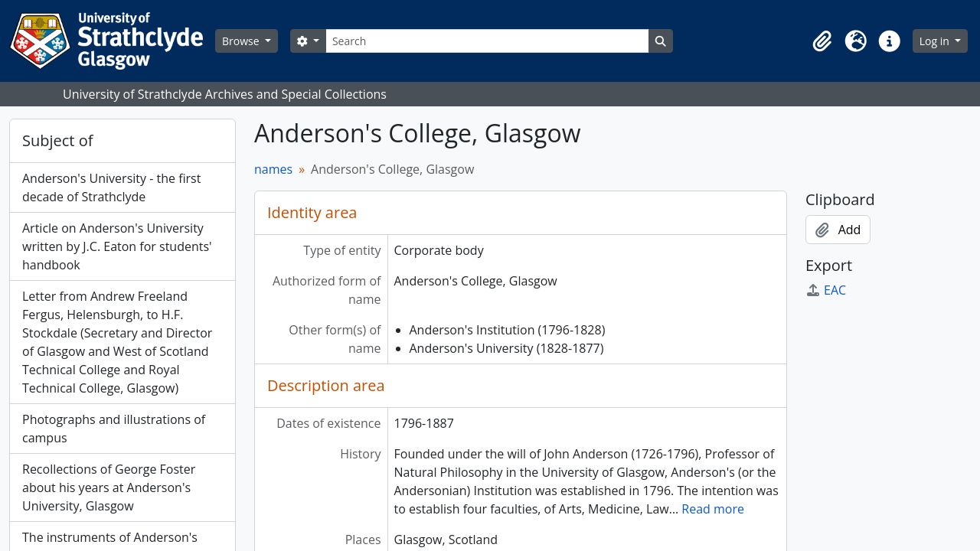Open the Log in dropdown
This screenshot has height=551, width=980.
pos(940,41)
